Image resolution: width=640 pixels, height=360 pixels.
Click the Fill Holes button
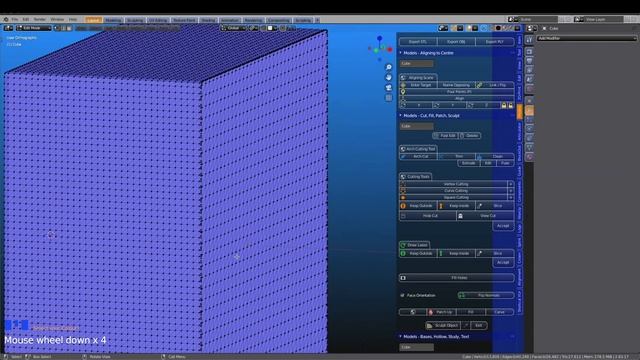(x=457, y=278)
